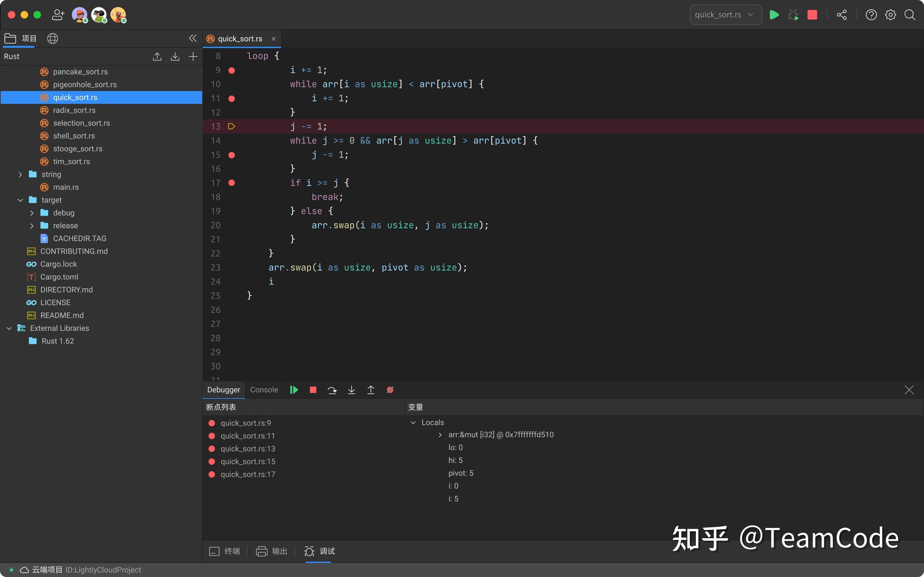Click the green macOS traffic light button

click(x=37, y=14)
